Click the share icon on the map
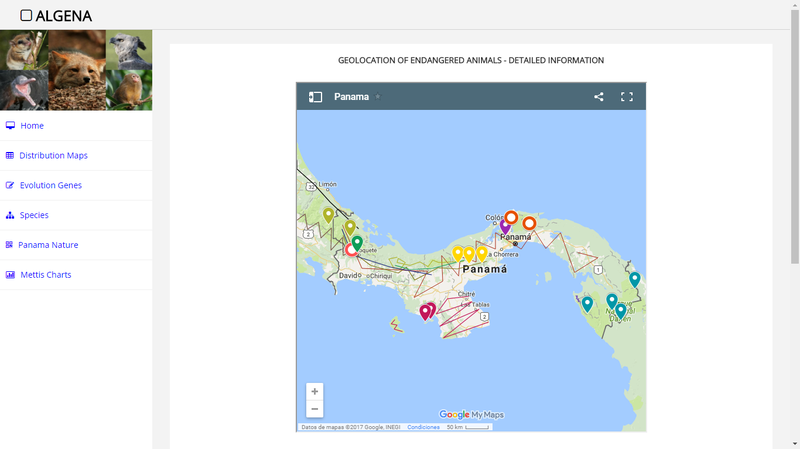 tap(599, 97)
